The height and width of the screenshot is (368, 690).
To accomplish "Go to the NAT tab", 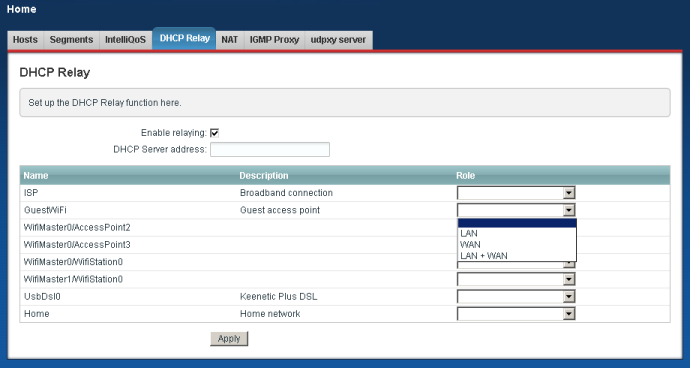I will point(230,40).
